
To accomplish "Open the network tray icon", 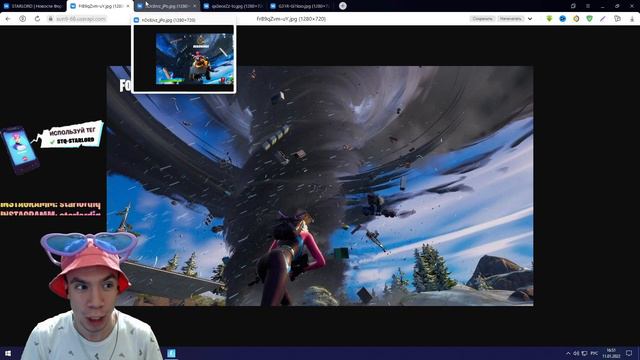I will click(584, 353).
